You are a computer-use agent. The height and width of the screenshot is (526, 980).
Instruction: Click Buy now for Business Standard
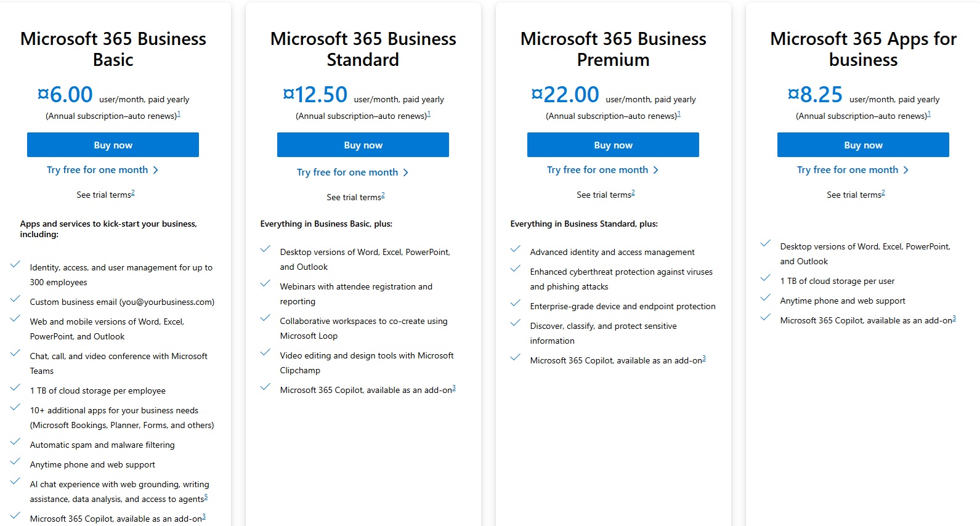(363, 145)
